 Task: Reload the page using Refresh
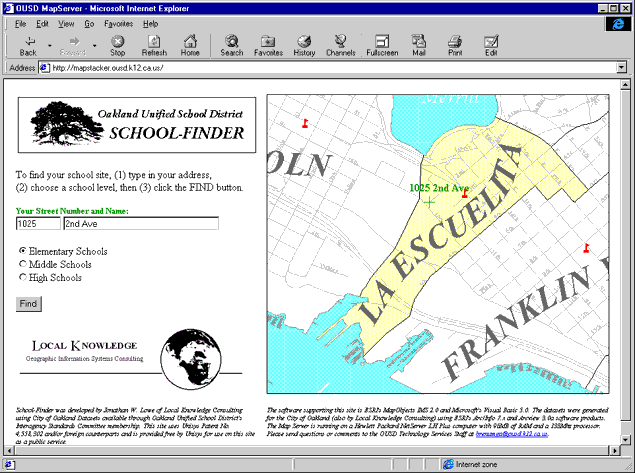[x=154, y=45]
